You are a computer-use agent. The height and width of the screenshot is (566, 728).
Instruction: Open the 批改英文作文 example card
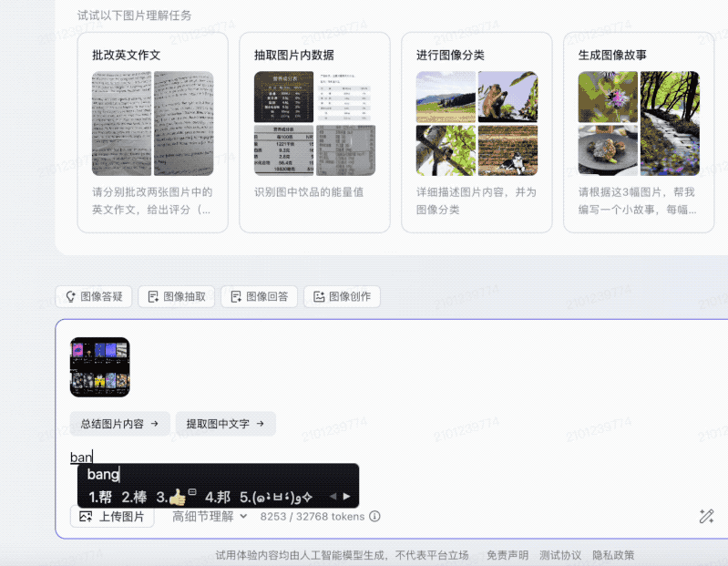pyautogui.click(x=153, y=132)
